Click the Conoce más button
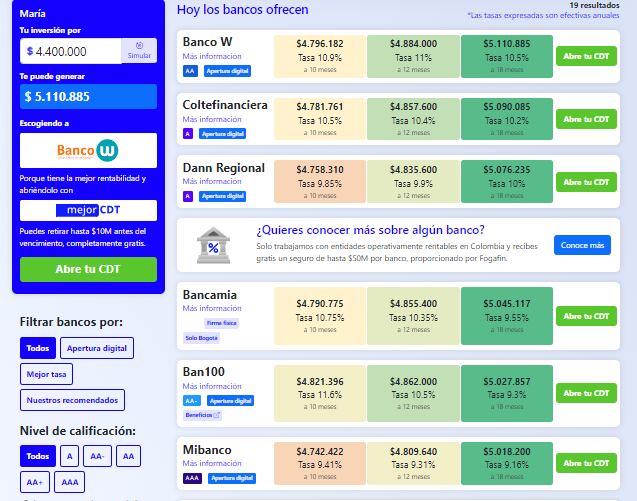 coord(582,245)
